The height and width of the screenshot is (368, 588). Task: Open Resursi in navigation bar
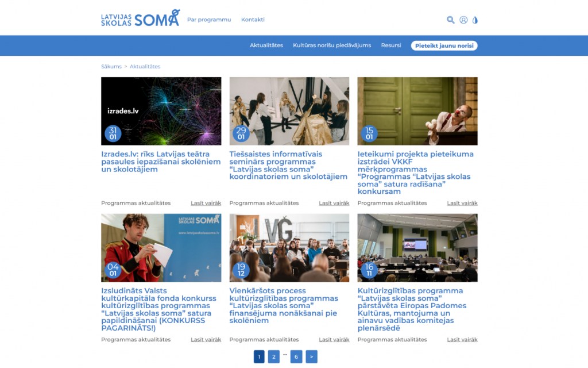pyautogui.click(x=390, y=45)
